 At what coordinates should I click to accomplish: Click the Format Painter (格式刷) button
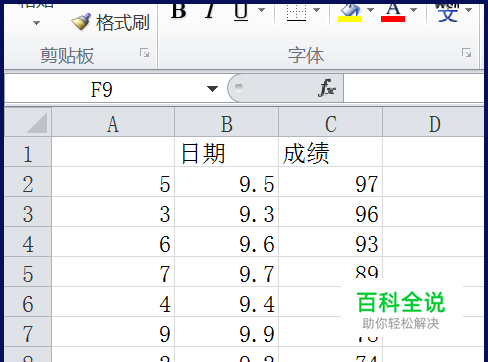click(110, 23)
